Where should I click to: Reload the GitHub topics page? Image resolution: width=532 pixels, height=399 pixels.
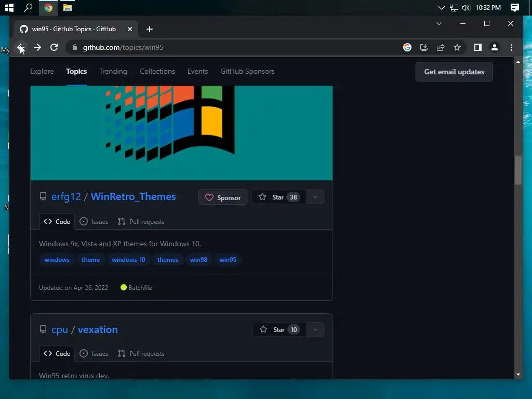tap(54, 47)
